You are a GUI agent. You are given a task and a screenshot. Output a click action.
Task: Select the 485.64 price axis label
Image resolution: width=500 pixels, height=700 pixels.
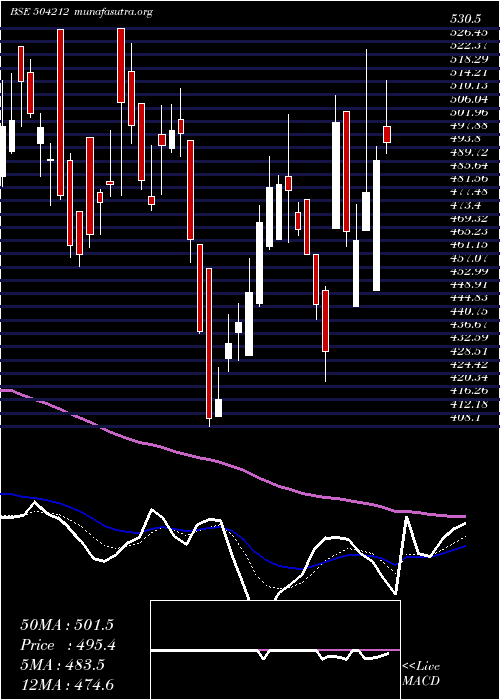pyautogui.click(x=468, y=165)
